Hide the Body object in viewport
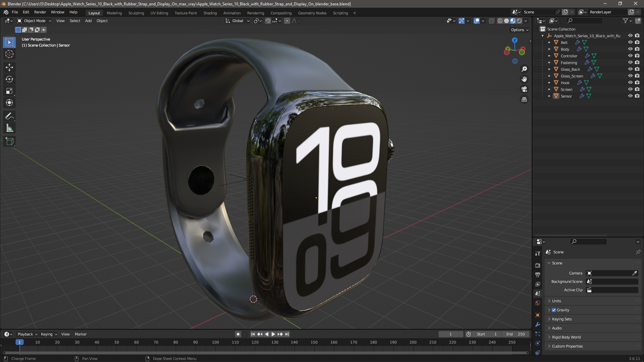644x362 pixels. pyautogui.click(x=630, y=49)
